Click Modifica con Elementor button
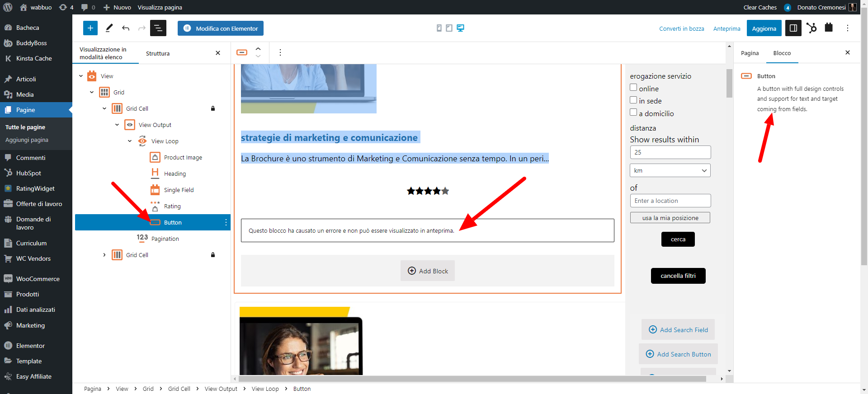Viewport: 868px width, 394px height. tap(221, 28)
